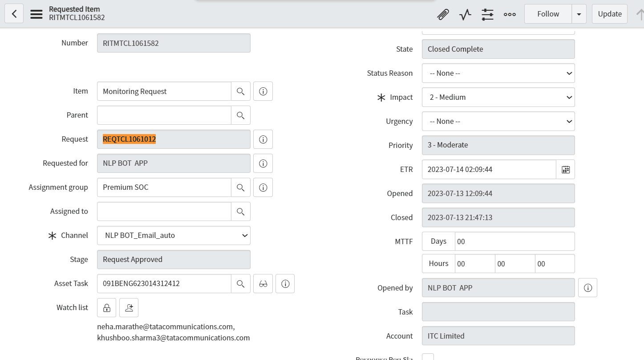Open the hamburger context menu
This screenshot has width=644, height=360.
[36, 14]
